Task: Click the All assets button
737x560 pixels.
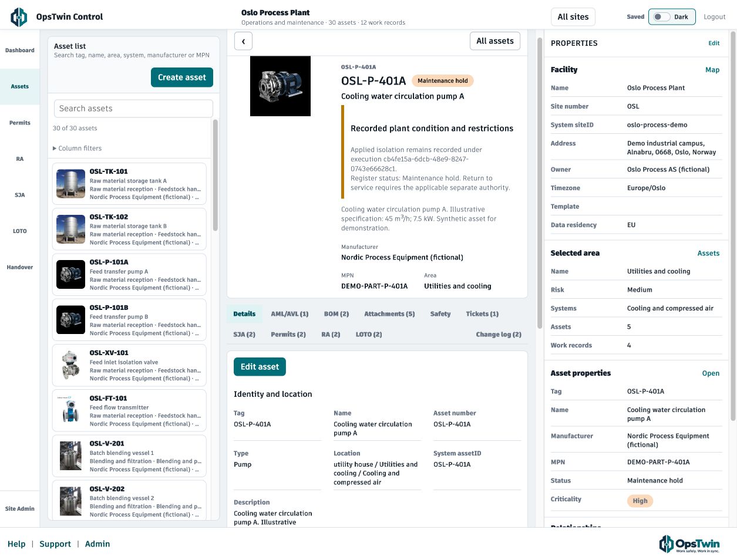Action: pyautogui.click(x=495, y=41)
